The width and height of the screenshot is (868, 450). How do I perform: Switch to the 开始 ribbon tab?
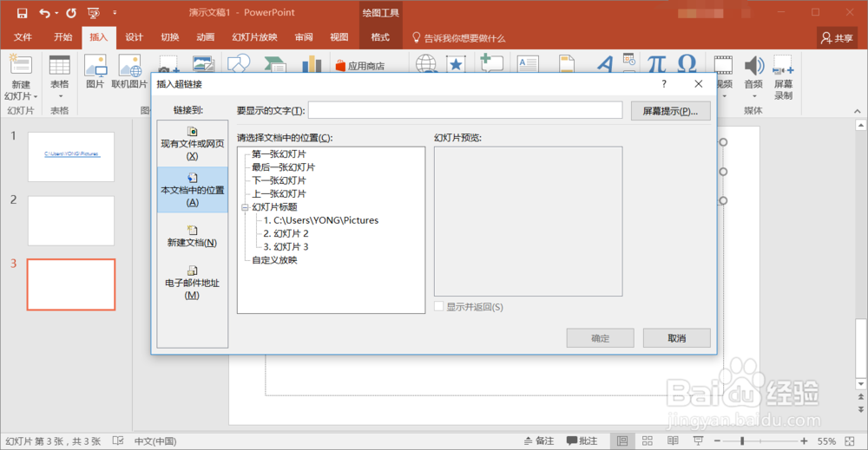tap(63, 37)
